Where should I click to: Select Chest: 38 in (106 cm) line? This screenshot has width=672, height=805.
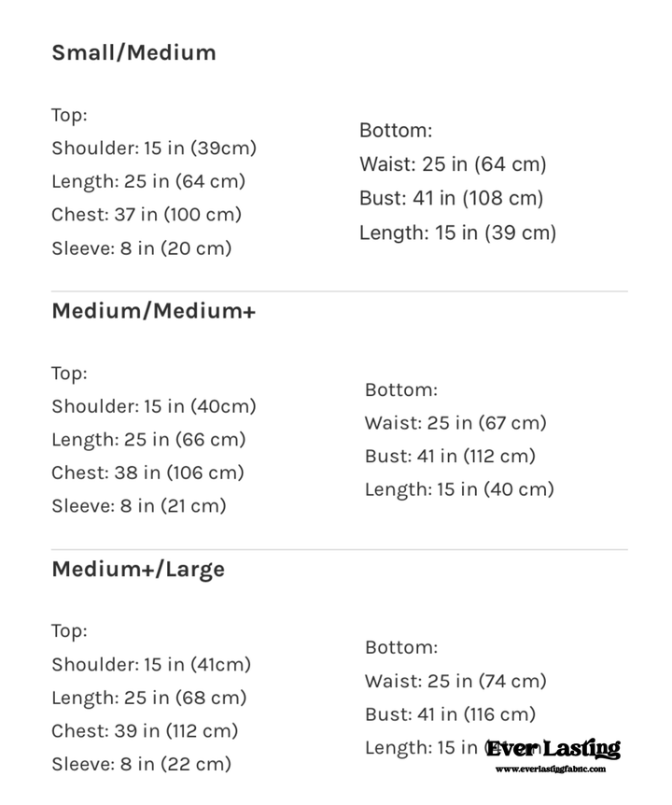[147, 473]
